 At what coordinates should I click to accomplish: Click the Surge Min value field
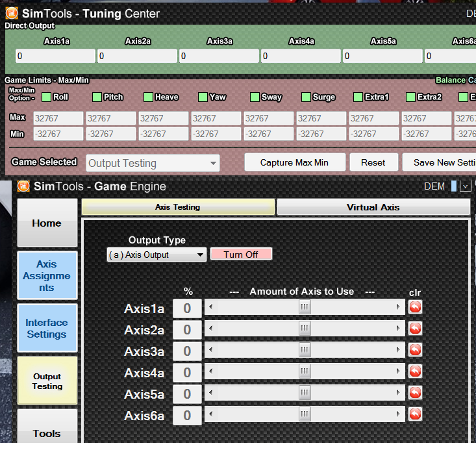(x=321, y=134)
